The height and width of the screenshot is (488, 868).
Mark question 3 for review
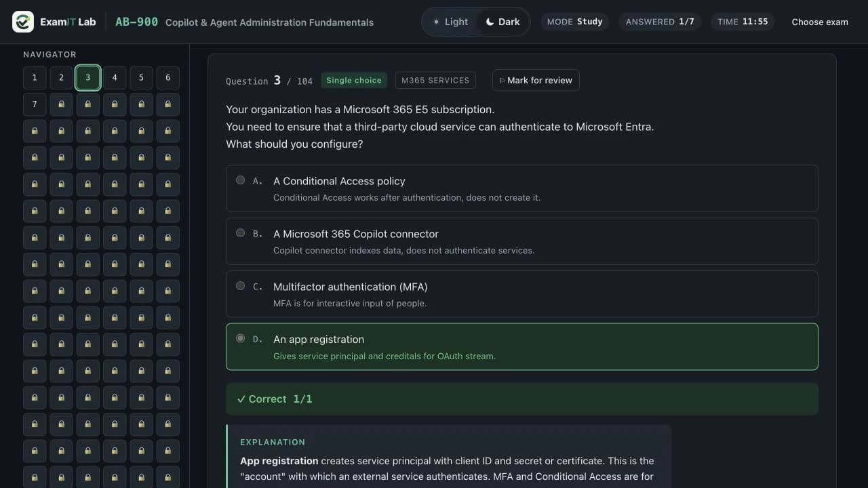(536, 80)
